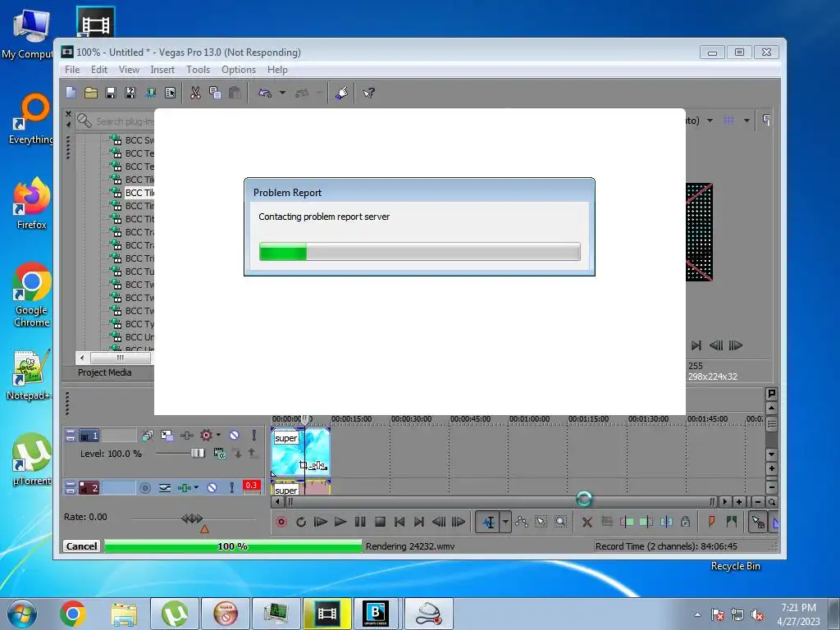Solo video track 1
Screen dimensions: 840x630
pyautogui.click(x=254, y=435)
